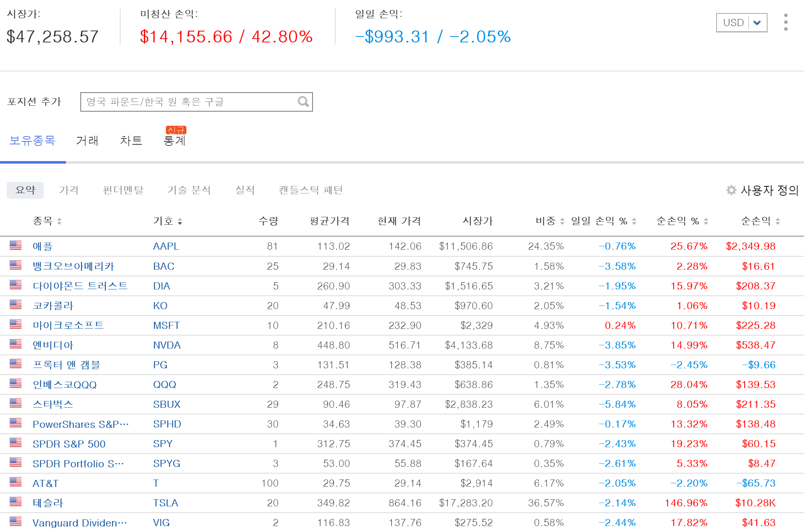Sort by 기호 column arrows
This screenshot has width=804, height=532.
point(180,221)
